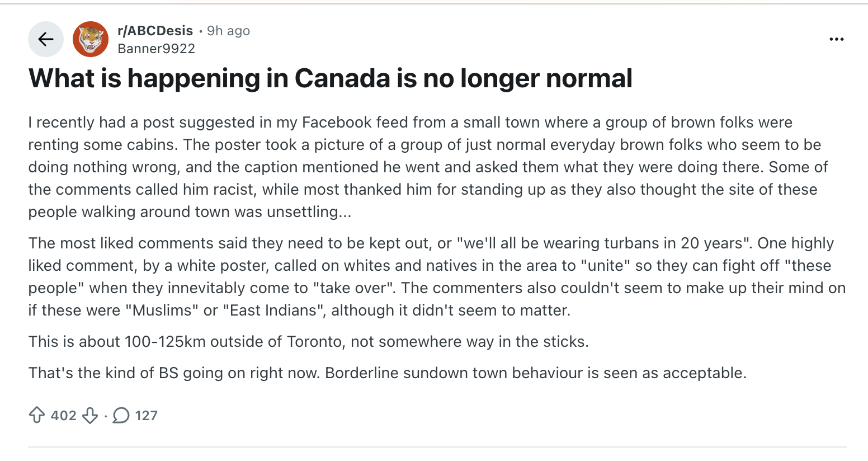Upvote the Canada post
This screenshot has height=461, width=868.
click(37, 415)
